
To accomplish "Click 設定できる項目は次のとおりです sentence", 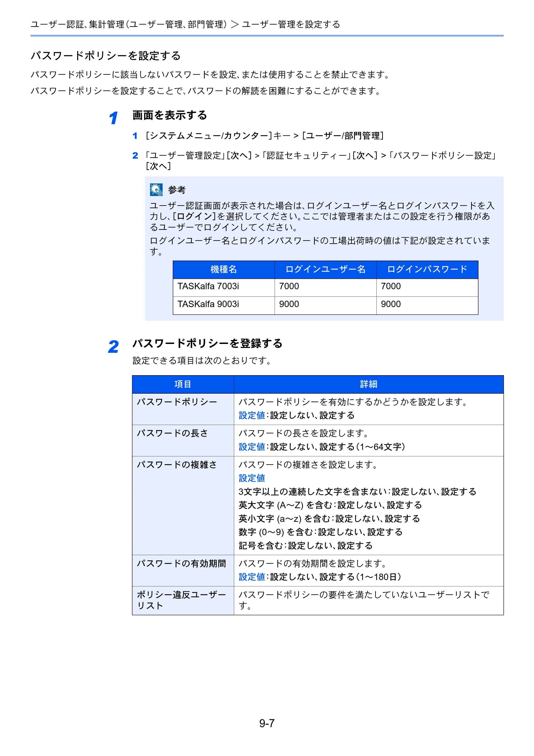I will pyautogui.click(x=202, y=361).
